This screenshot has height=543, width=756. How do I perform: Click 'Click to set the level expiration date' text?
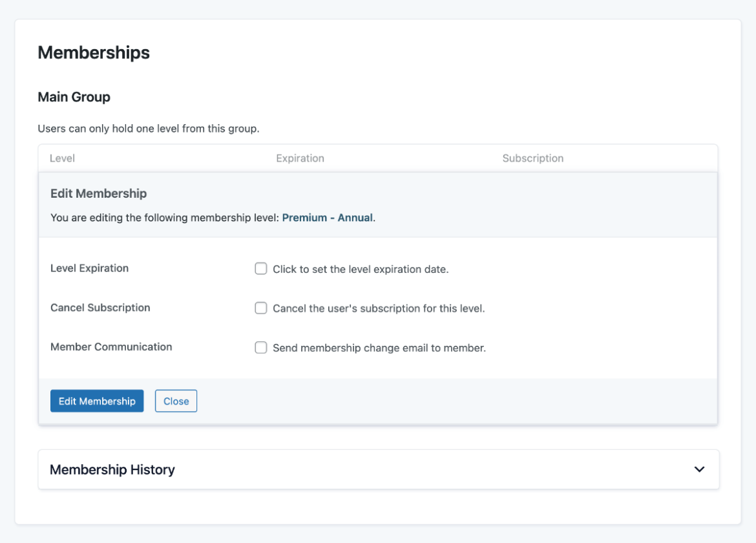tap(361, 269)
